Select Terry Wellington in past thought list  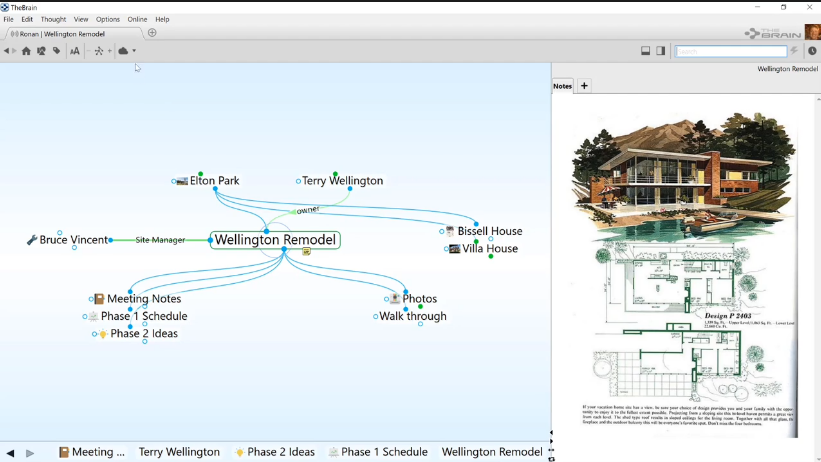[179, 452]
